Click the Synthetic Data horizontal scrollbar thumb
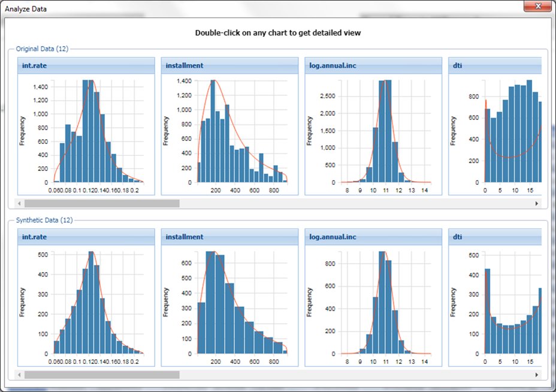Viewport: 556px width, 392px height. coord(102,375)
